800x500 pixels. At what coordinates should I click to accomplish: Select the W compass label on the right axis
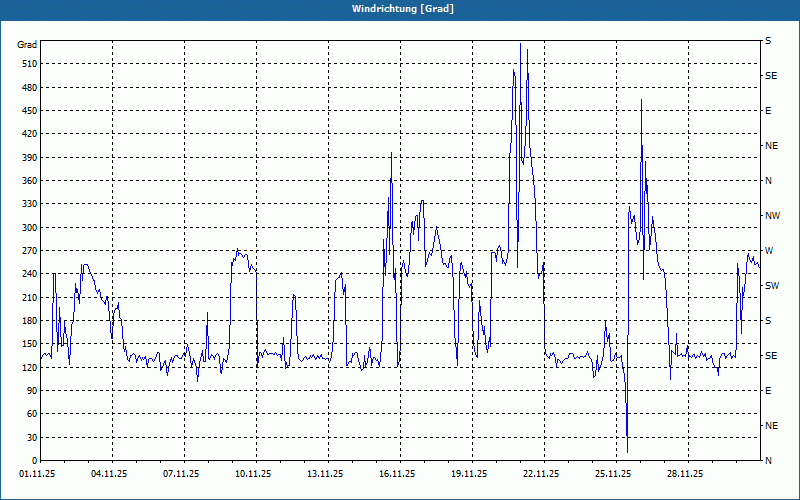click(x=769, y=251)
